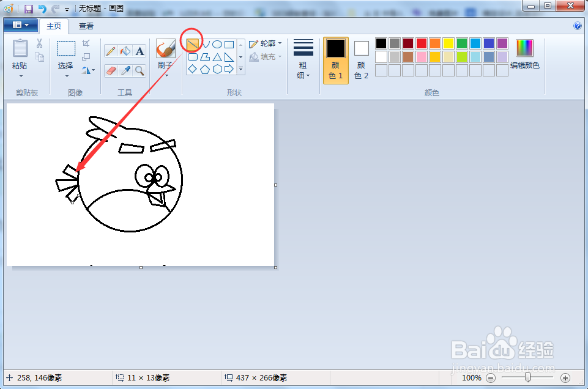Select the Triangle shape
Viewport: 588px width, 389px height.
(x=217, y=57)
